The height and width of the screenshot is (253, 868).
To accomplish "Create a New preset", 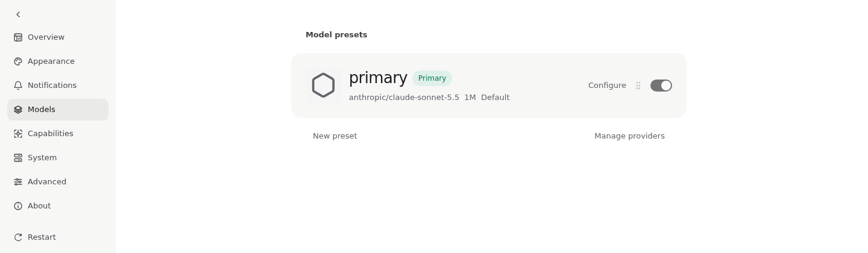I will click(335, 136).
